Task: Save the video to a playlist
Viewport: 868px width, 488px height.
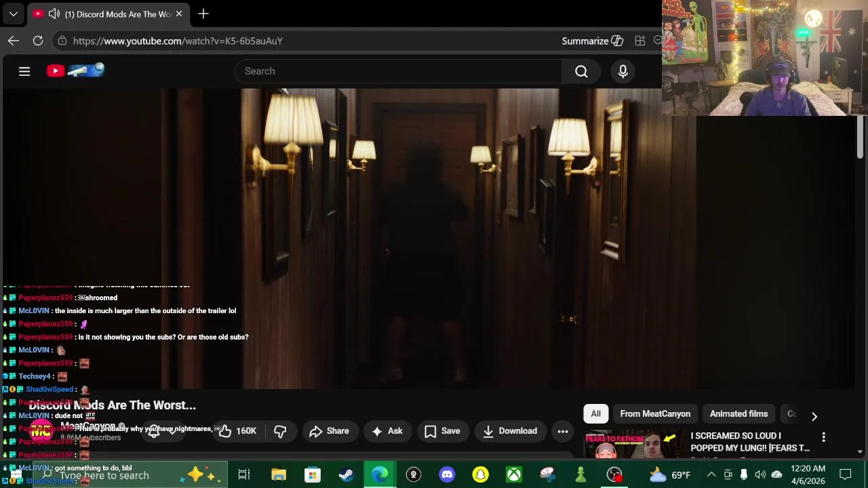Action: click(442, 431)
